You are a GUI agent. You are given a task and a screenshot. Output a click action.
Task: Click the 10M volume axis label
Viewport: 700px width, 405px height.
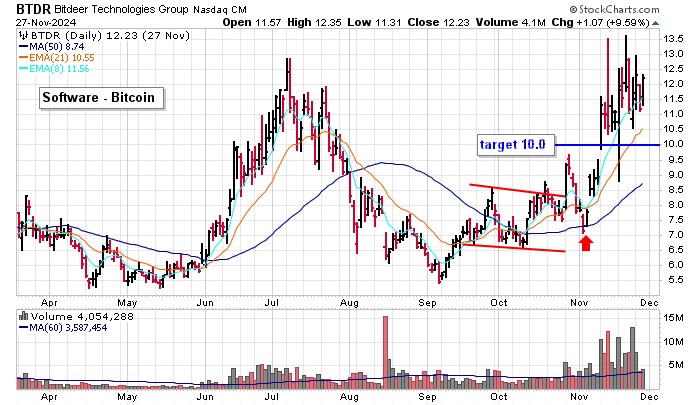[674, 342]
